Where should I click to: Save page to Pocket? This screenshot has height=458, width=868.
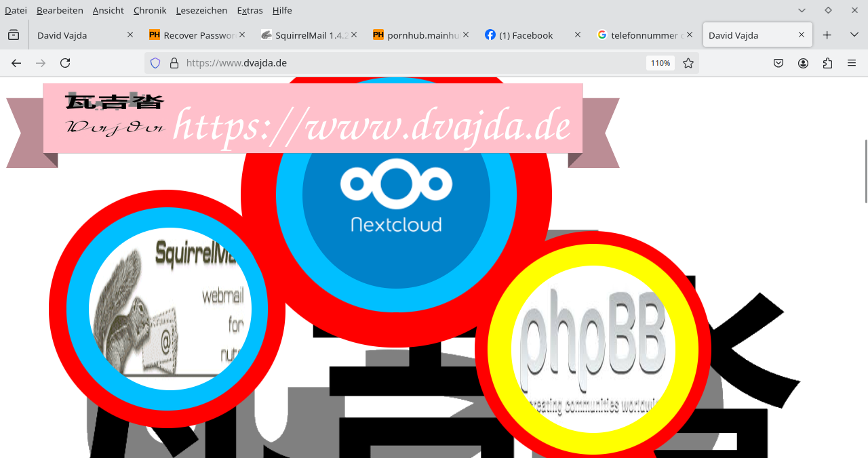tap(778, 63)
